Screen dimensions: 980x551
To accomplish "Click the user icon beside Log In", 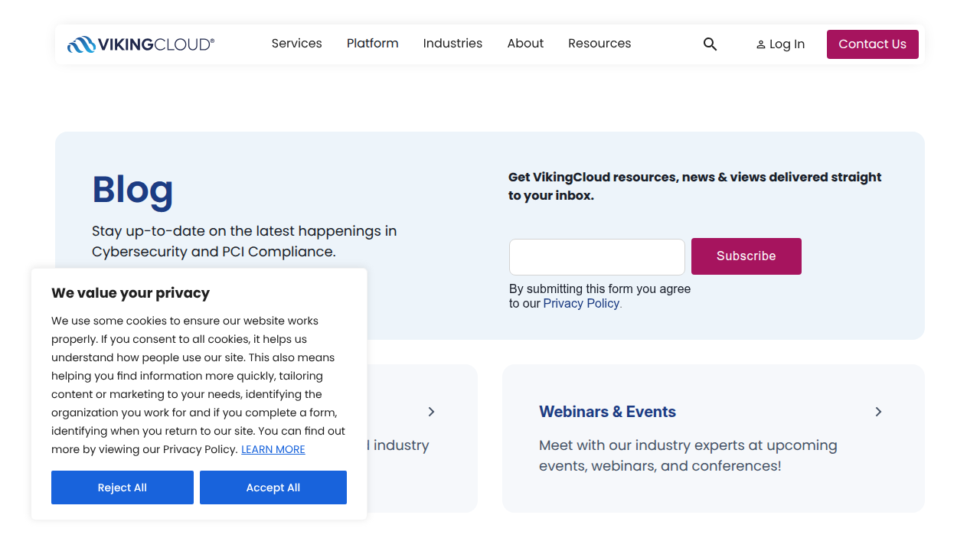I will [x=760, y=44].
